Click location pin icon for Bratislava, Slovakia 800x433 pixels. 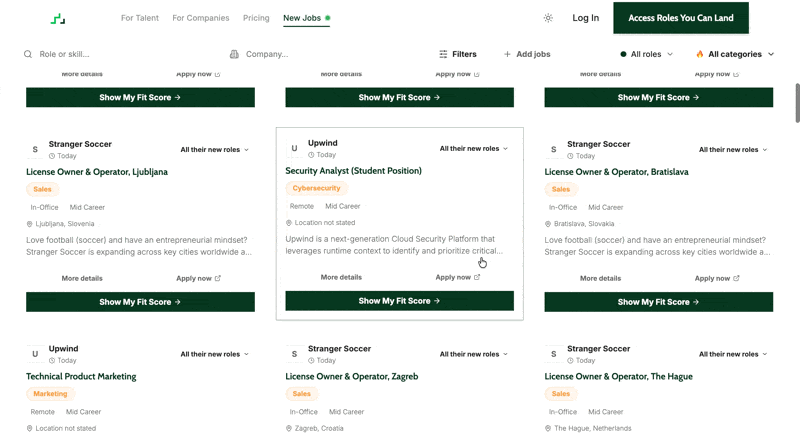click(548, 224)
